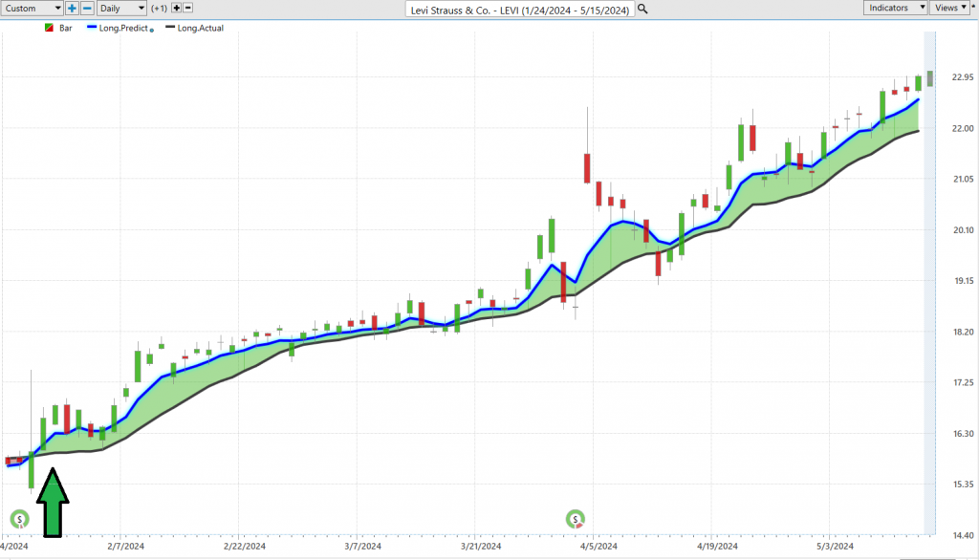Click the 15.35 price axis label
The width and height of the screenshot is (979, 560).
tap(962, 485)
